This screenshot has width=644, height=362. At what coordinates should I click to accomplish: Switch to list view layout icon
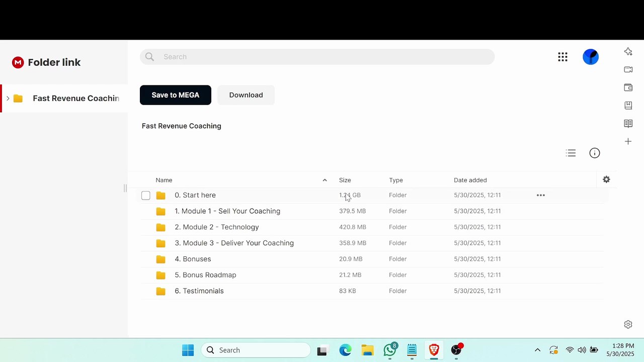571,153
